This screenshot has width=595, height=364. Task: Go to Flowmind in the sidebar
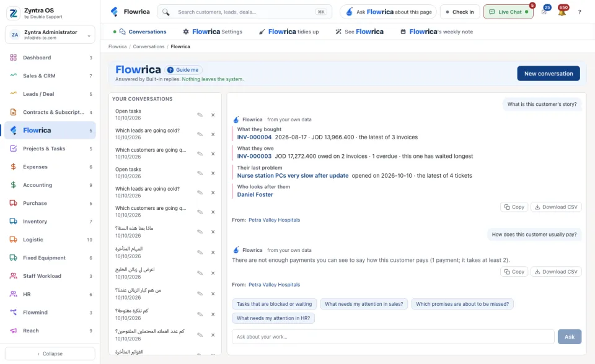pyautogui.click(x=50, y=313)
